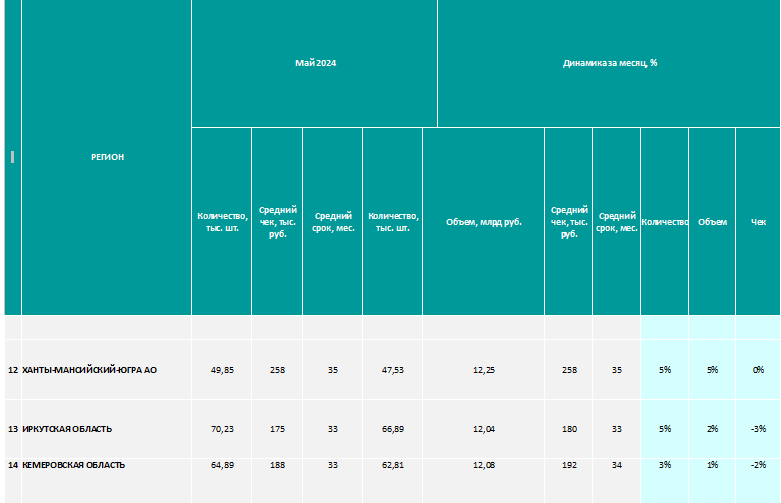Select the -2% check dynamics cell
Image resolution: width=781 pixels, height=503 pixels.
(x=758, y=481)
